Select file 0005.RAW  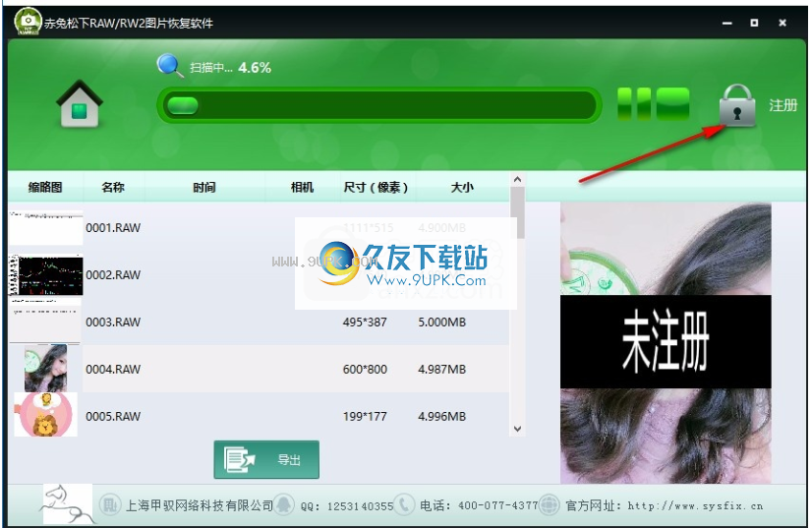113,417
